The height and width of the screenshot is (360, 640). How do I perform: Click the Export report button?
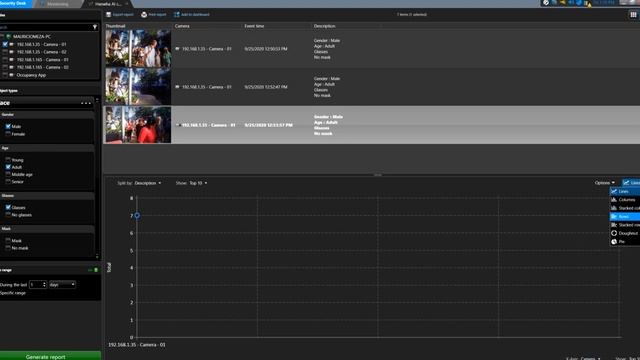(x=120, y=15)
